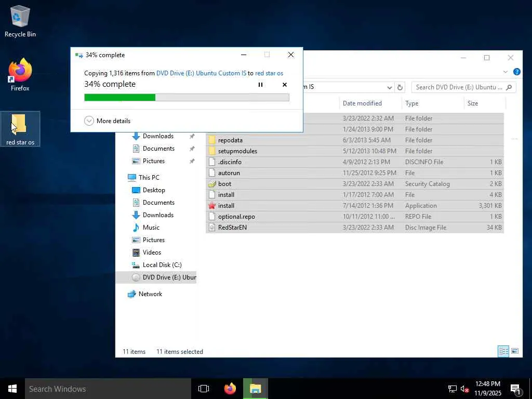
Task: Click the Search DVD Drive field
Action: tap(463, 87)
